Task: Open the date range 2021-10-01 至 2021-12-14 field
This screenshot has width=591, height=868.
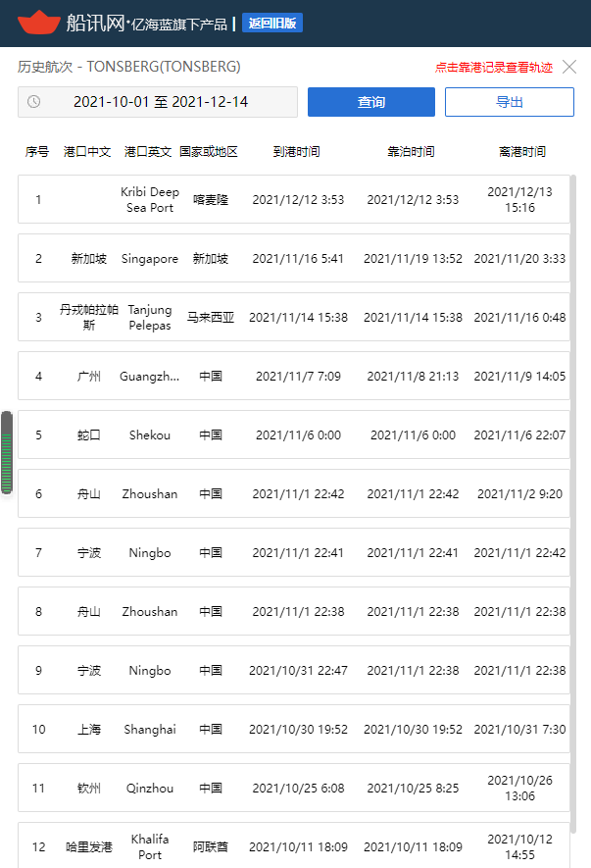Action: 158,102
